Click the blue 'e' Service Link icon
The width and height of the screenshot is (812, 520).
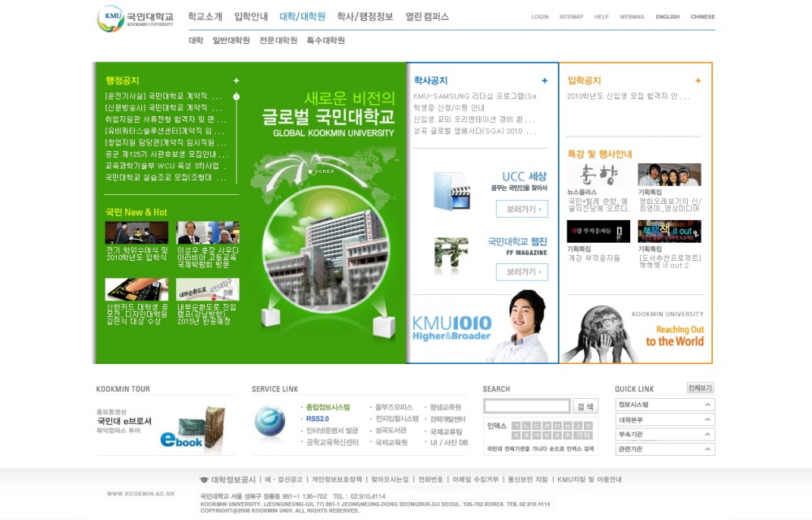click(x=270, y=422)
